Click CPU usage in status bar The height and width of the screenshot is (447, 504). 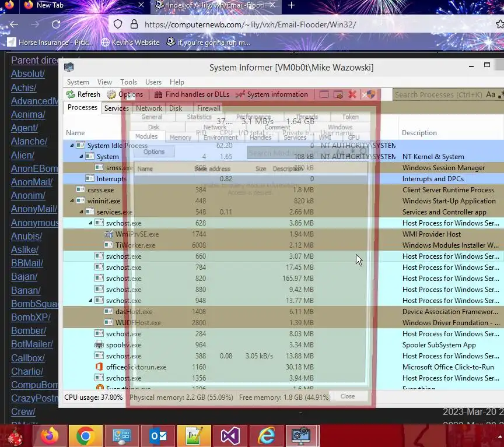(x=93, y=397)
